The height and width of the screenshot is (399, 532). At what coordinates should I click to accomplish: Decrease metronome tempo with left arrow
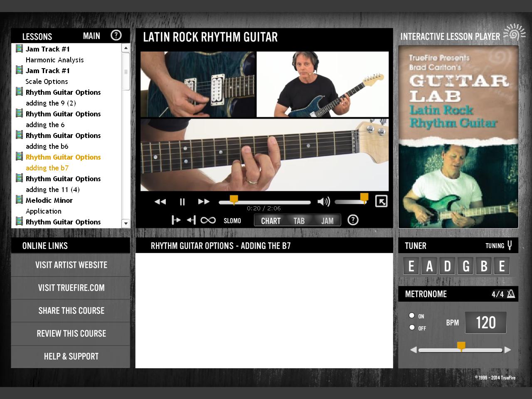[413, 350]
